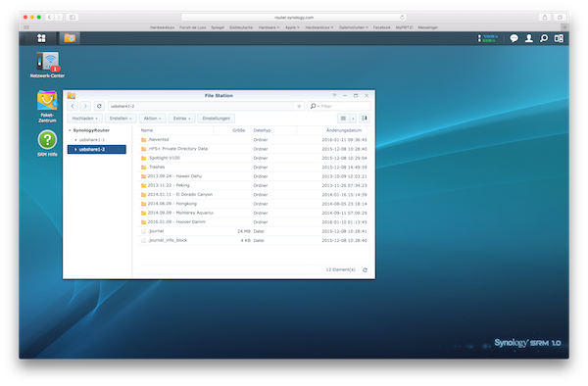Refresh the File Station folder view
Viewport: 588px width, 386px height.
99,106
